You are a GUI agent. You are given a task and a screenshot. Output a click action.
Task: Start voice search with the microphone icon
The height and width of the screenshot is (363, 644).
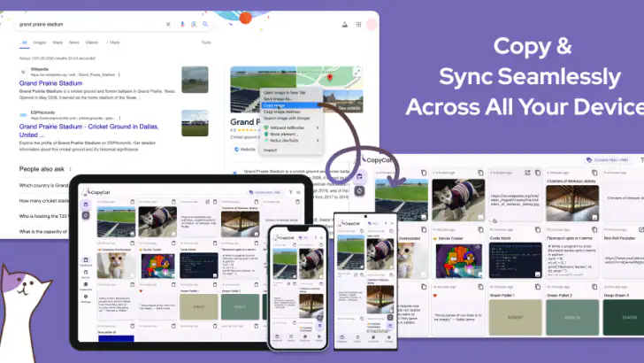pos(182,24)
